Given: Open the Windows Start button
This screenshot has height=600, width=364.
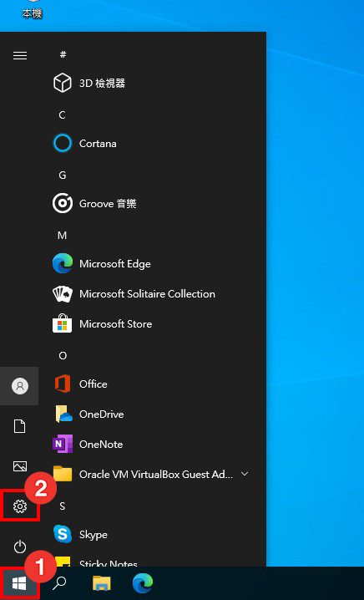Looking at the screenshot, I should 19,583.
